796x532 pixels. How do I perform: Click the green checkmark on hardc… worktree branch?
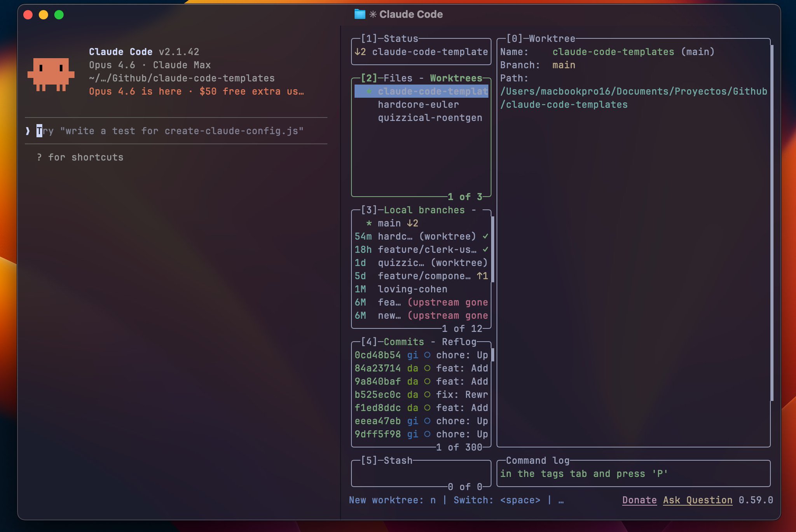pos(485,236)
